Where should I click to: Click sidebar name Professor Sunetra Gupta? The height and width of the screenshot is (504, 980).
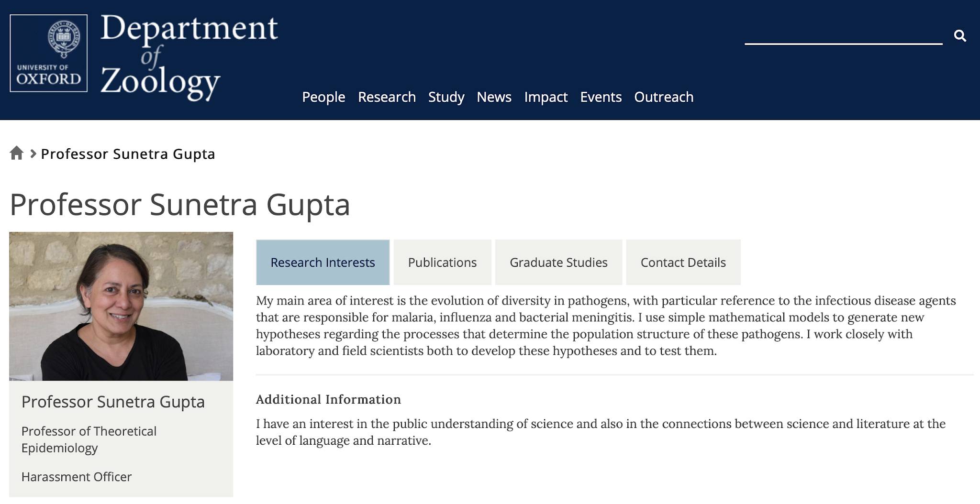113,402
